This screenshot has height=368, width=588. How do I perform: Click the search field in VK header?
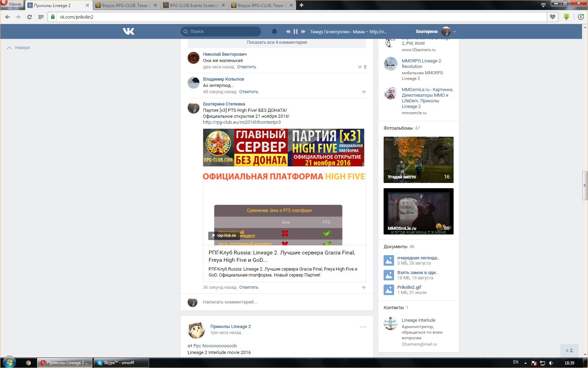coord(224,32)
